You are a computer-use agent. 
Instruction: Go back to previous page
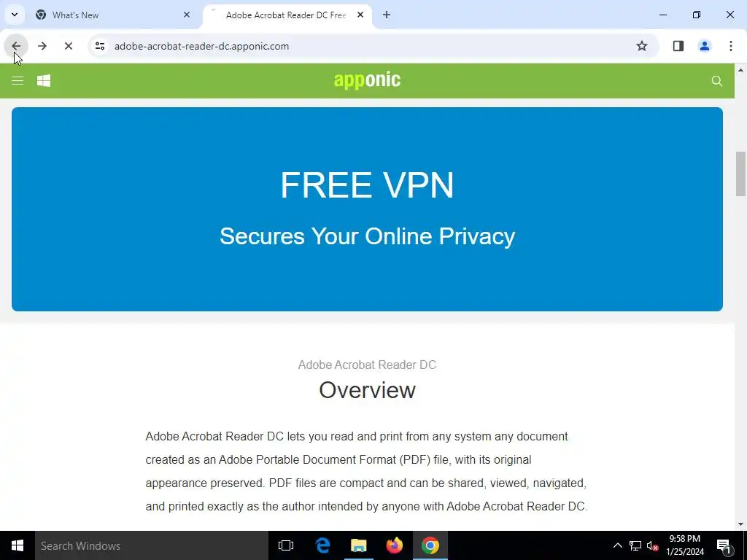(x=16, y=46)
